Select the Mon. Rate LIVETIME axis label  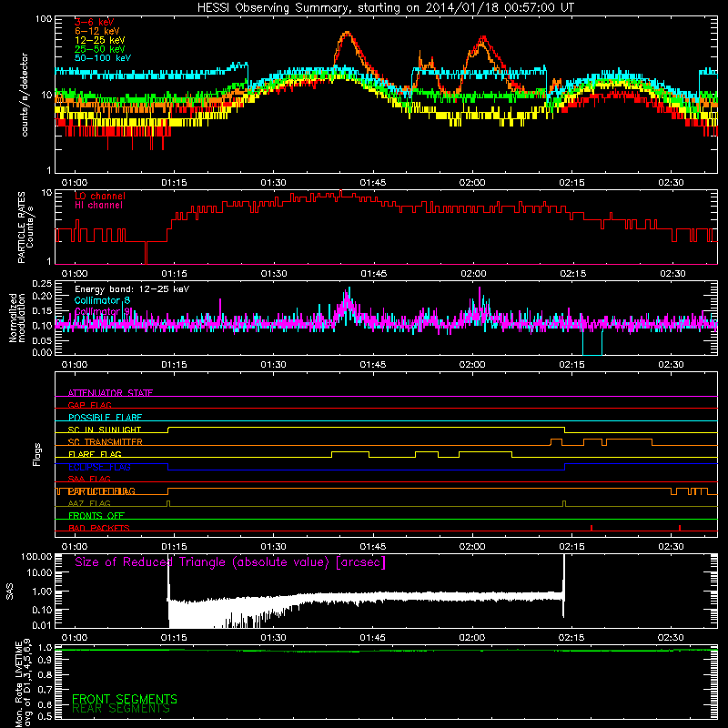pos(23,684)
